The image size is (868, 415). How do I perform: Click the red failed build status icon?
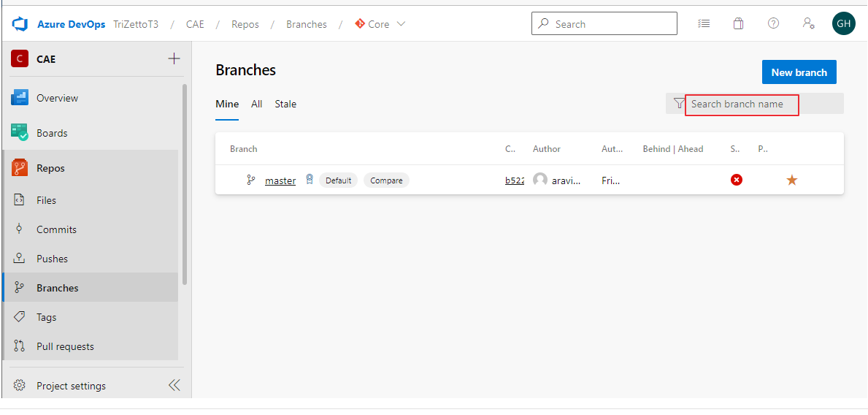(x=737, y=180)
